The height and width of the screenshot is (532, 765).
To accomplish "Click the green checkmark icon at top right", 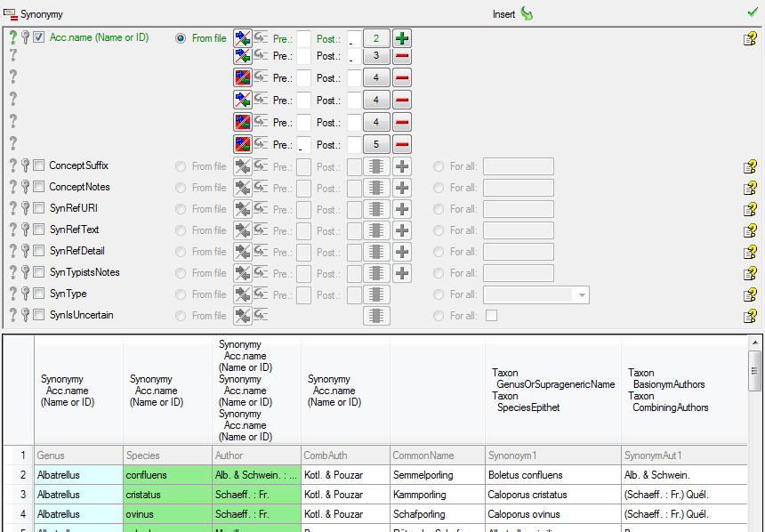I will 753,13.
